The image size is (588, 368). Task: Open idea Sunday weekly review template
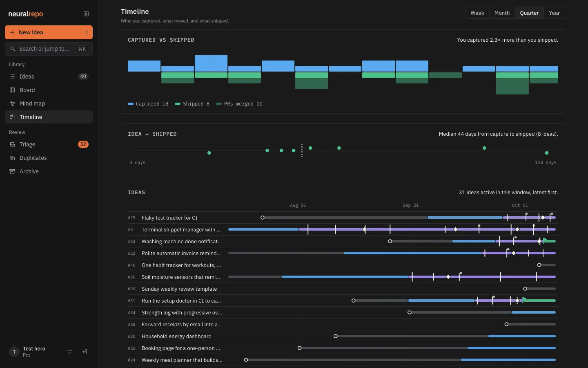click(x=179, y=289)
